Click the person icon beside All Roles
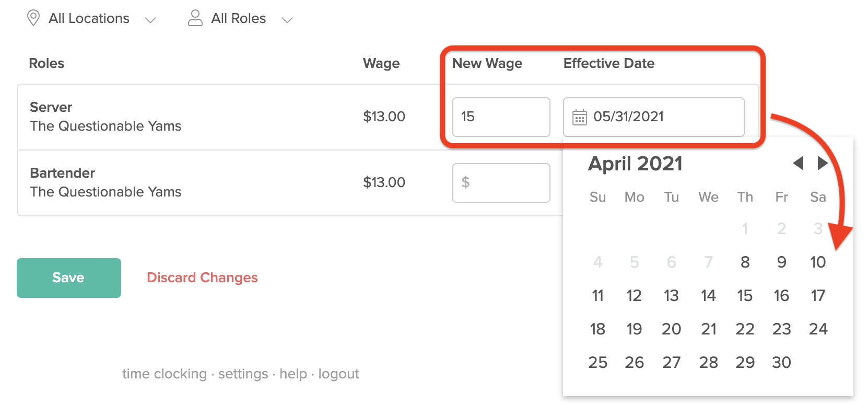The width and height of the screenshot is (868, 416). (195, 18)
